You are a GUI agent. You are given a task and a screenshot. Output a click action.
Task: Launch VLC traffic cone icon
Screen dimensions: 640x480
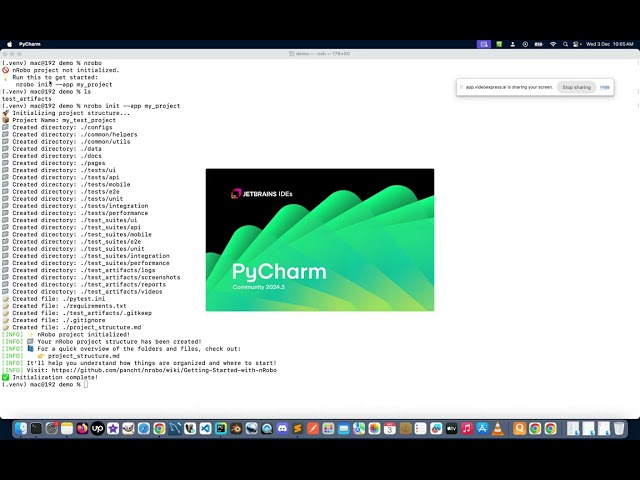pyautogui.click(x=498, y=429)
